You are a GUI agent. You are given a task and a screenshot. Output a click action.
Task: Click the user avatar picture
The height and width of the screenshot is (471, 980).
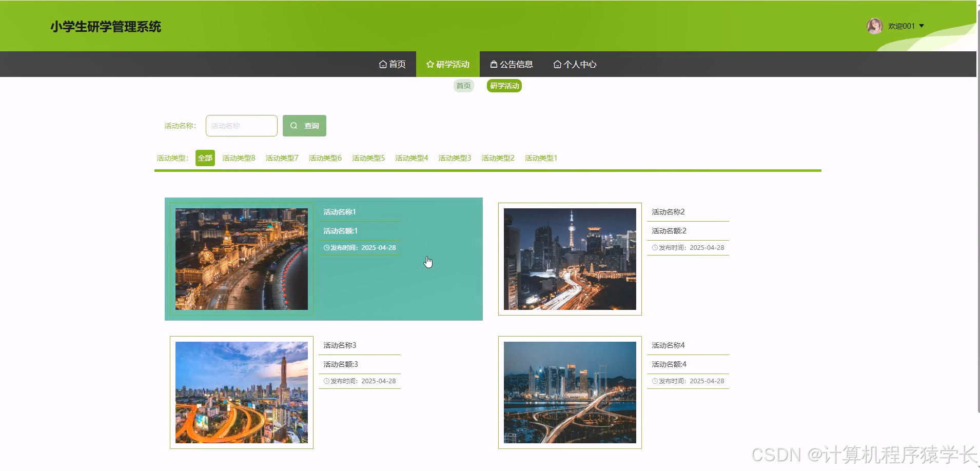point(874,26)
